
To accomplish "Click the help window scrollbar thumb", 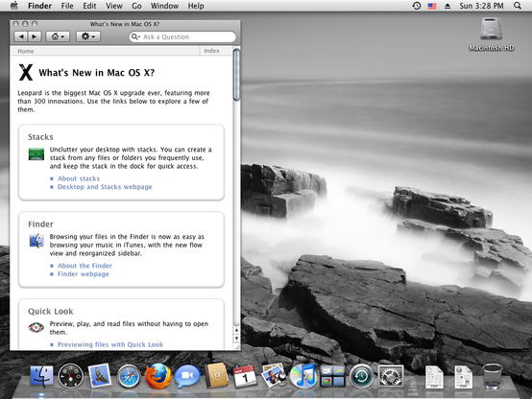I will click(236, 75).
